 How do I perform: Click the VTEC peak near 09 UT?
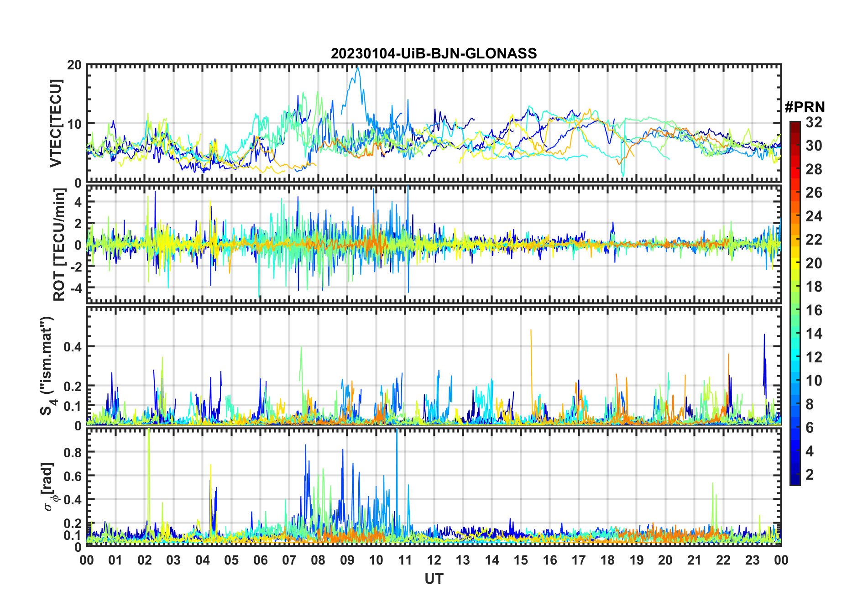[357, 68]
